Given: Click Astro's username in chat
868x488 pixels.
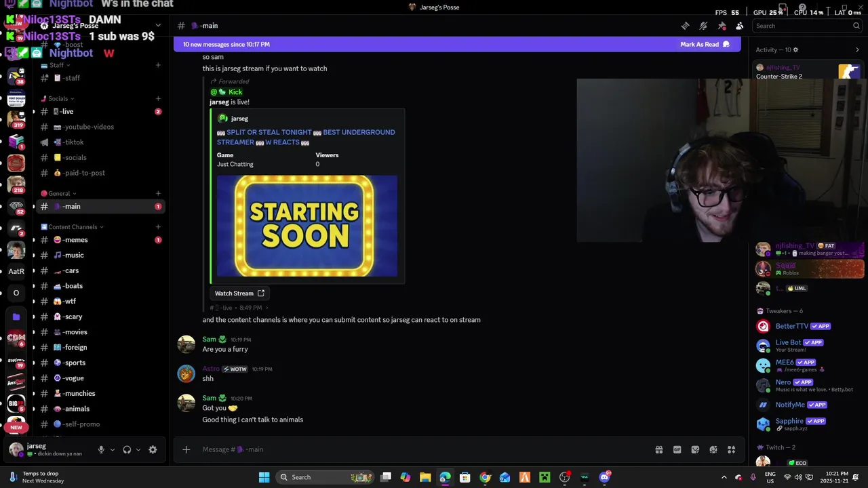Looking at the screenshot, I should point(211,369).
